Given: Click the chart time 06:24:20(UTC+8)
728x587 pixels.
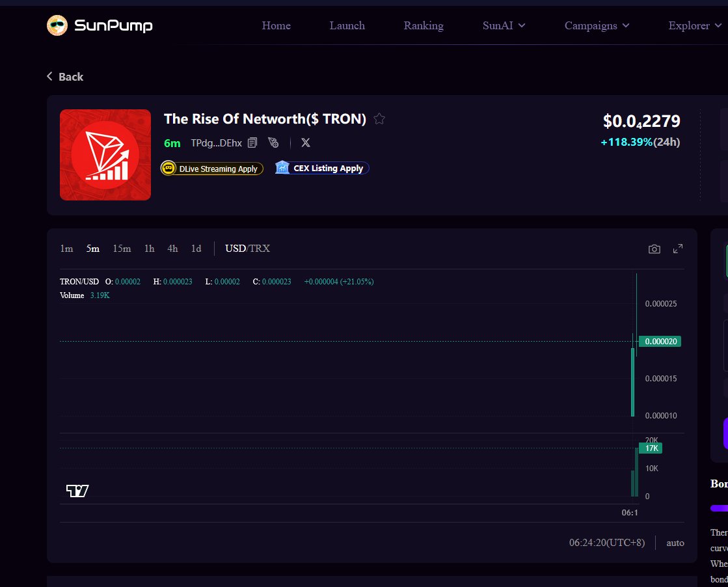Looking at the screenshot, I should click(607, 542).
